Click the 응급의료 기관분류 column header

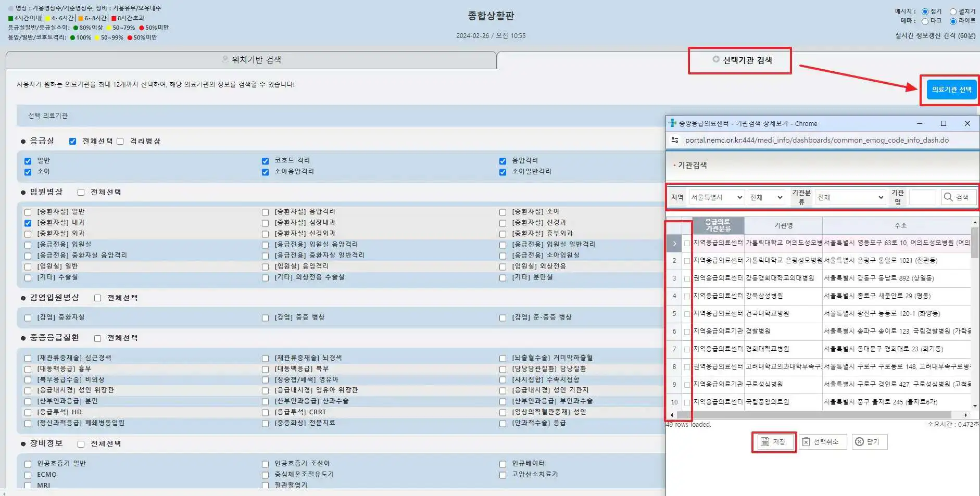tap(718, 225)
